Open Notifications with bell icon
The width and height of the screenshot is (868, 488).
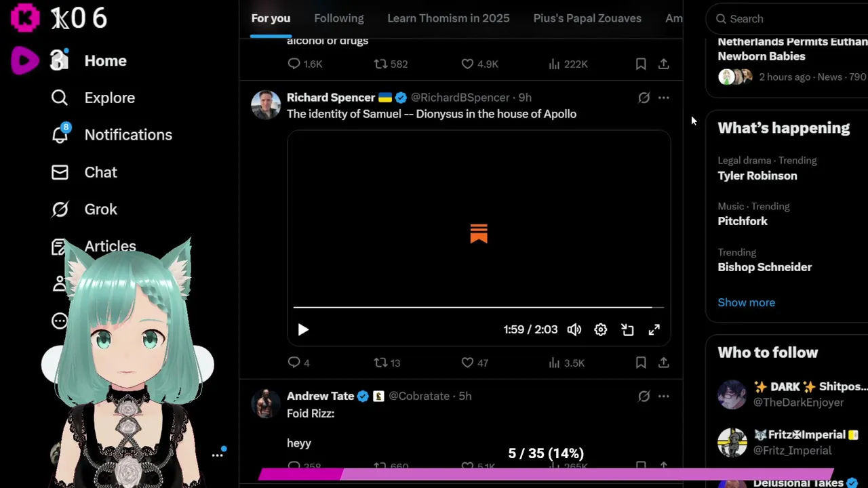111,135
